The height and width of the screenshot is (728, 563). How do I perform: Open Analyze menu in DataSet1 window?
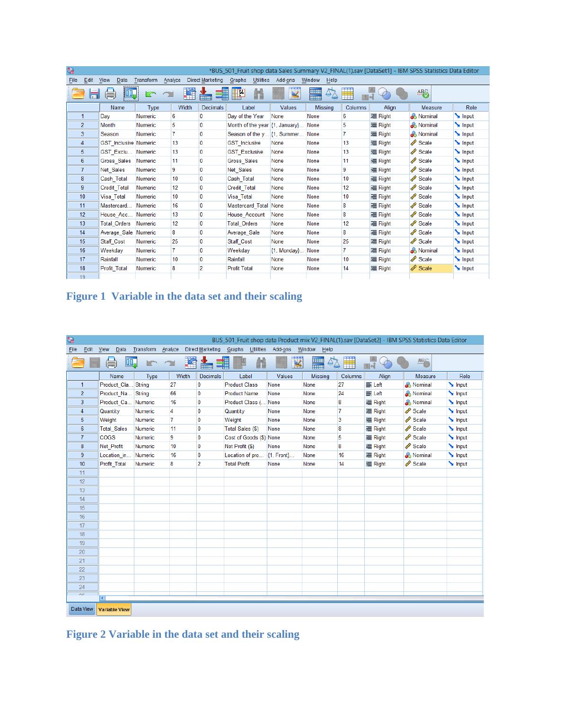pyautogui.click(x=172, y=80)
